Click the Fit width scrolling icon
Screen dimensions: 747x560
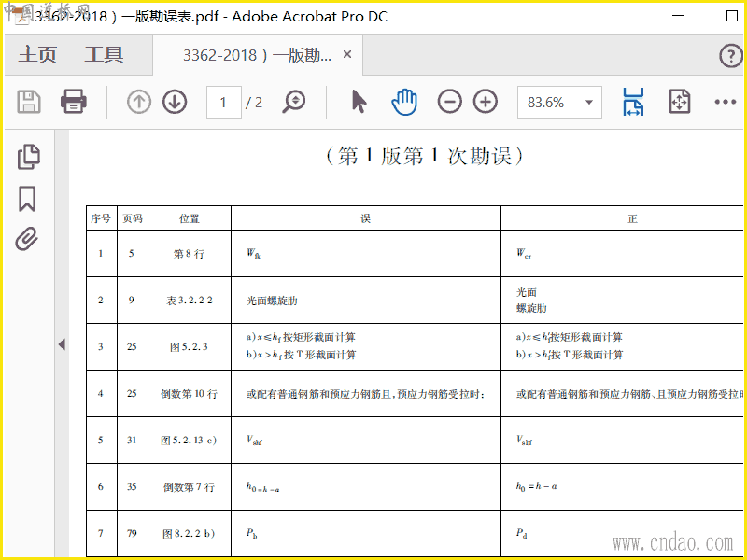633,102
